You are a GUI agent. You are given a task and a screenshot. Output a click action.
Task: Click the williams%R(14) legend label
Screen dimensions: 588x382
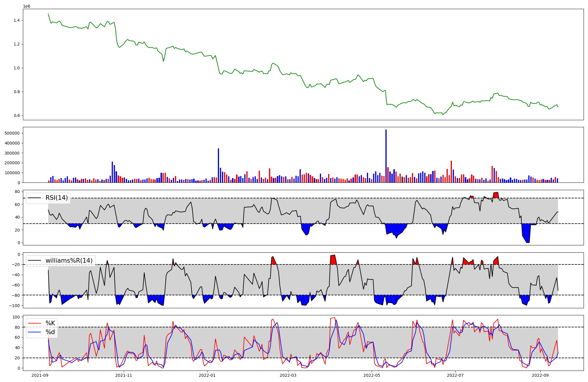coord(69,261)
